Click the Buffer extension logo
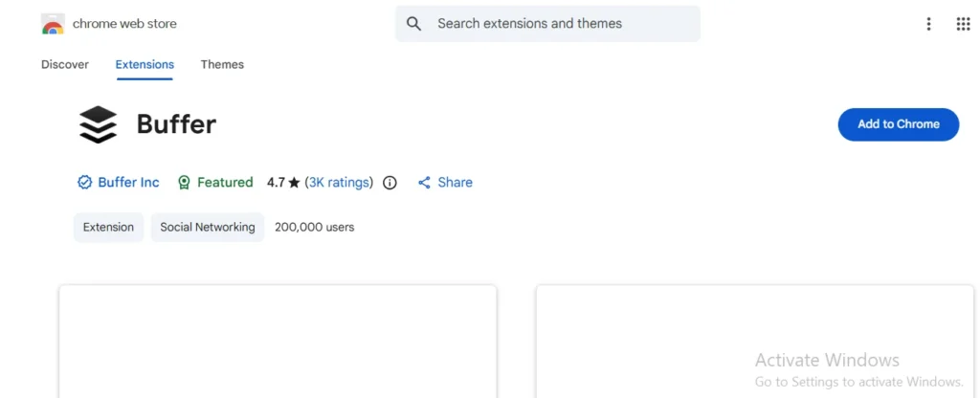The height and width of the screenshot is (398, 980). (99, 124)
